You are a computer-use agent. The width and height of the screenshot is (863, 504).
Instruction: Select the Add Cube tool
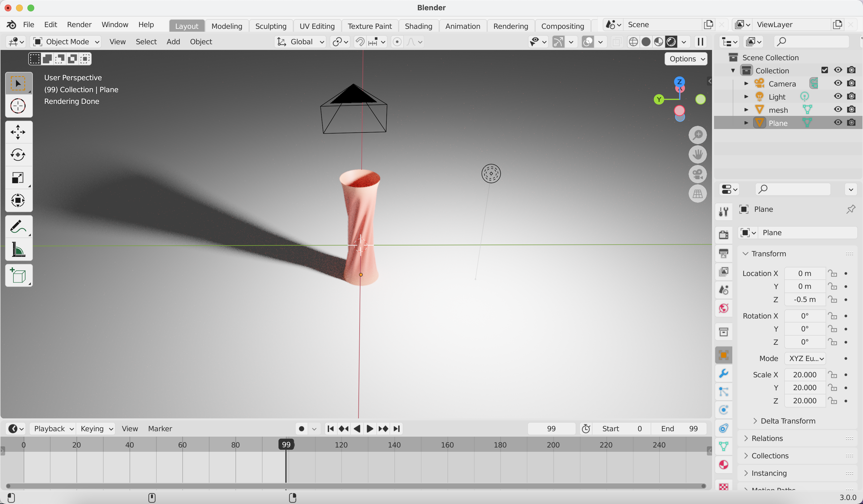pyautogui.click(x=19, y=276)
